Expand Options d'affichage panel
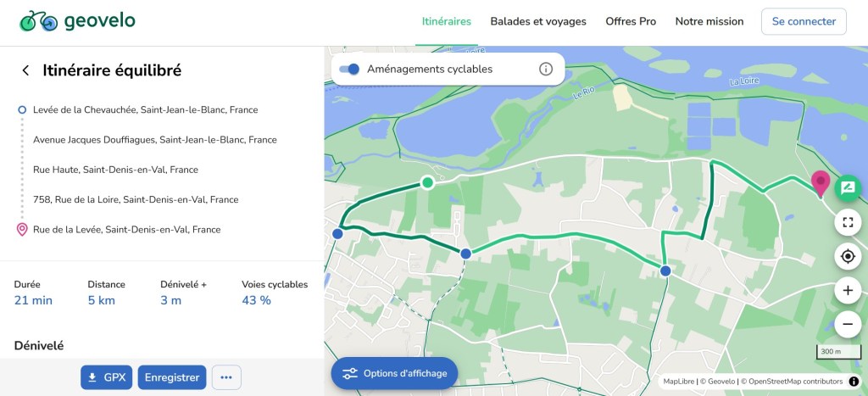 [x=394, y=373]
